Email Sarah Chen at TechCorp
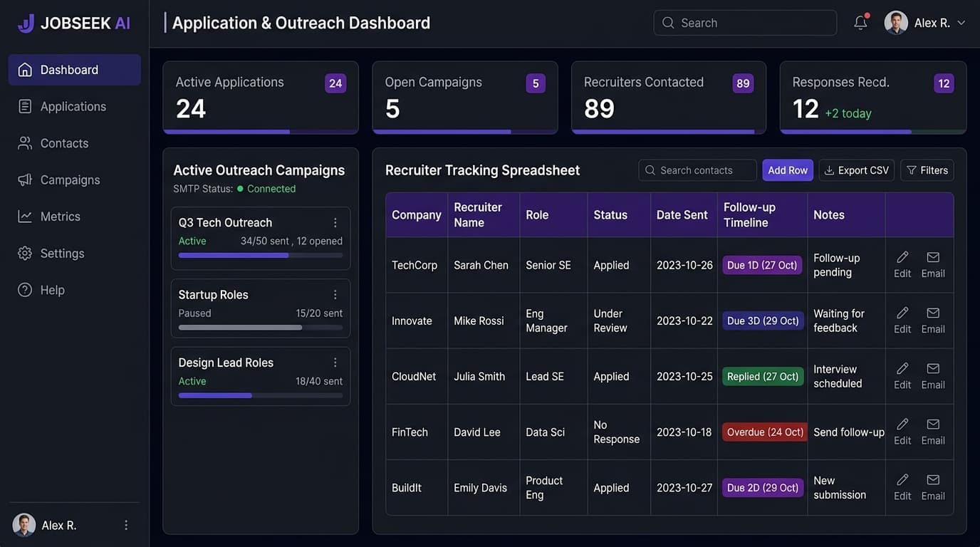The image size is (980, 547). coord(933,265)
